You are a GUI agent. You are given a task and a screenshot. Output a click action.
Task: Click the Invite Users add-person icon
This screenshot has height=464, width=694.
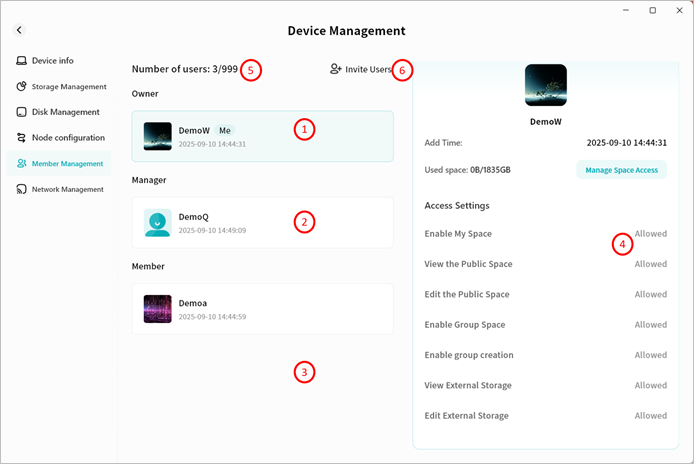point(336,70)
